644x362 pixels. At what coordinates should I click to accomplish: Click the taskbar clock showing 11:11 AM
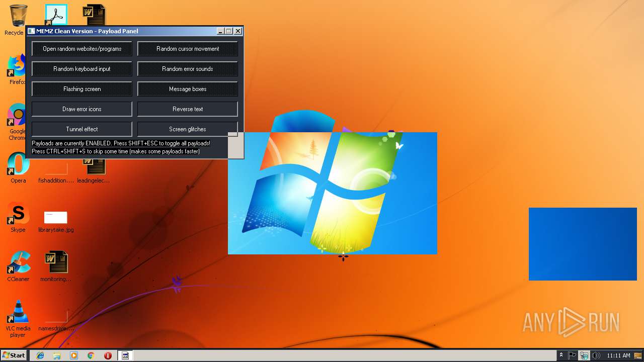tap(618, 355)
